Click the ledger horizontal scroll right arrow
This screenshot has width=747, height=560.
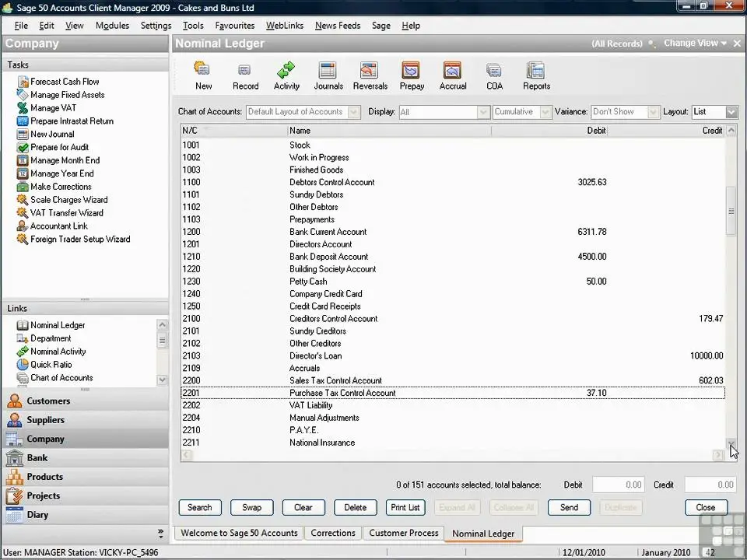pos(718,455)
